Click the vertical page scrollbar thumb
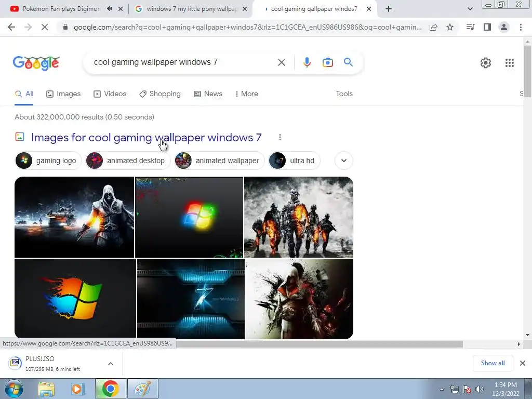The width and height of the screenshot is (532, 399). 527,71
